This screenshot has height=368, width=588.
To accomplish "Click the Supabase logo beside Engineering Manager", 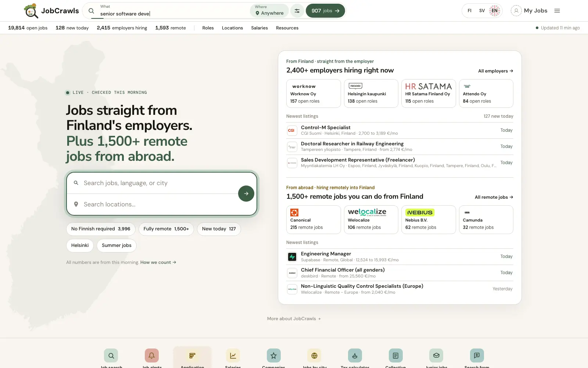I will click(x=292, y=256).
